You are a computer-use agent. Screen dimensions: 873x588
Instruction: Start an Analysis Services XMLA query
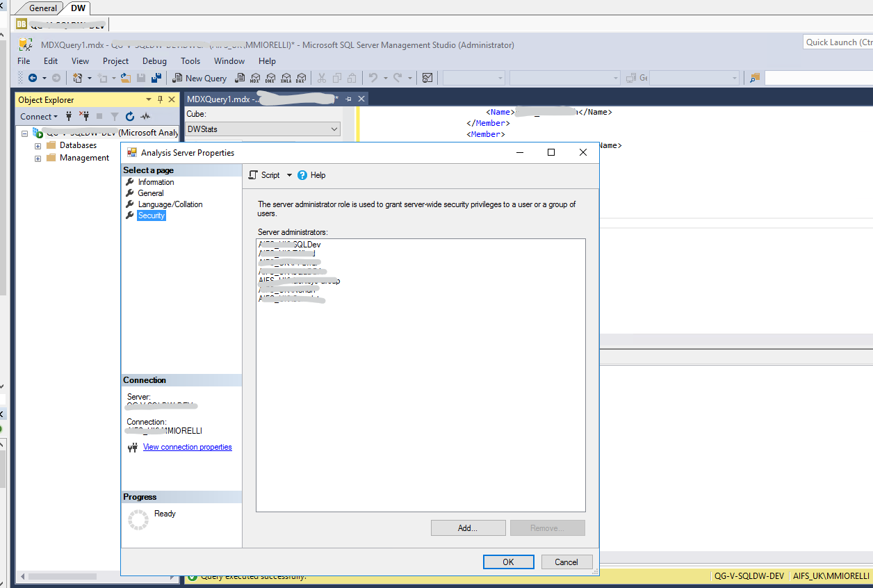point(286,78)
